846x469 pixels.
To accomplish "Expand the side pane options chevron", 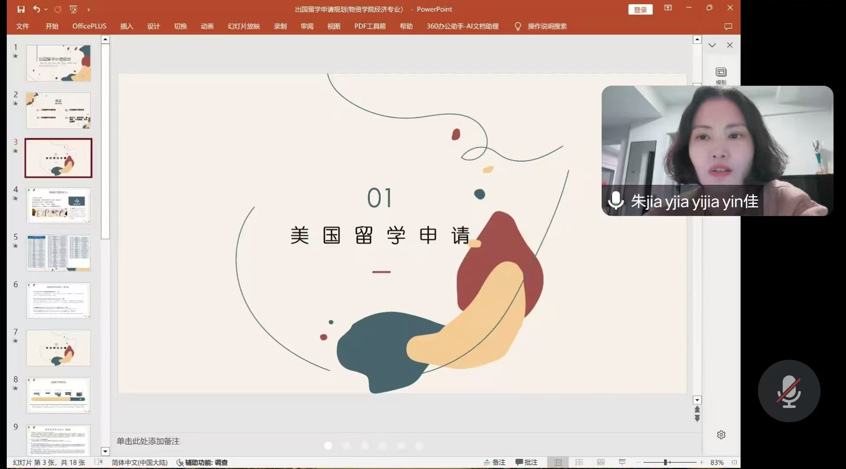I will coord(712,45).
